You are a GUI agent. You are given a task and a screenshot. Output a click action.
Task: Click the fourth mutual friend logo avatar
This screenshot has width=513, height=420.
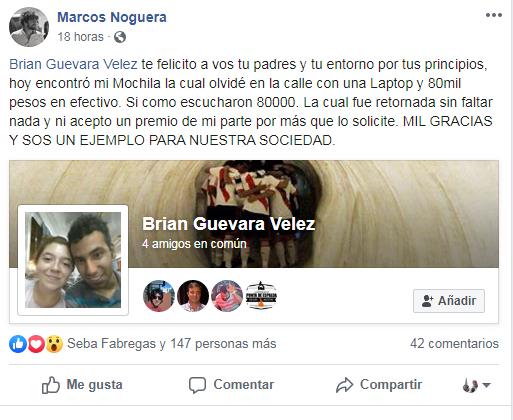pyautogui.click(x=261, y=296)
